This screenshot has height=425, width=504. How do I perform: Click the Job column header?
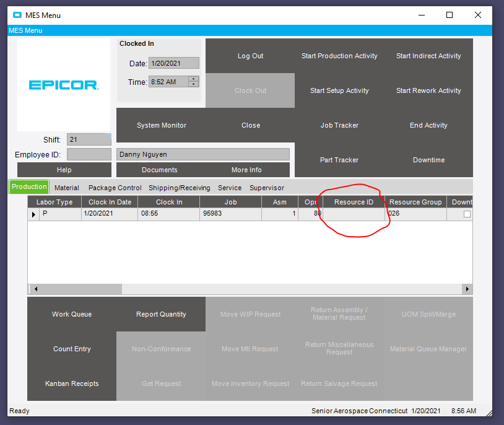point(230,202)
